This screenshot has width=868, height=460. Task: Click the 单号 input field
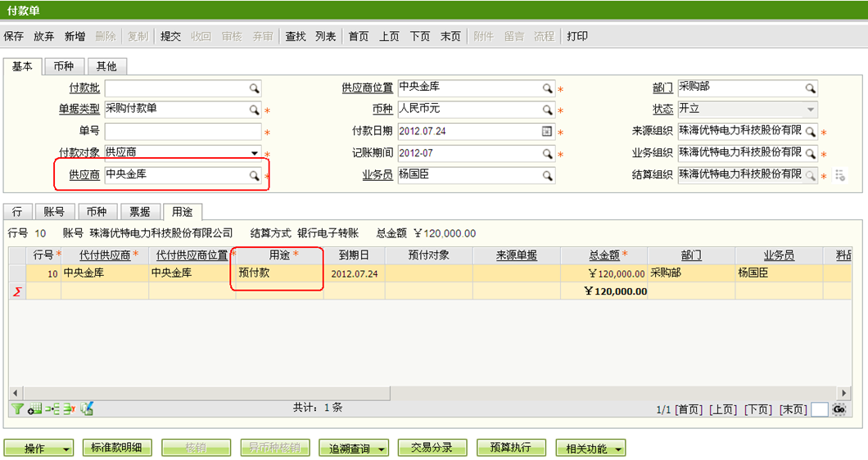182,131
